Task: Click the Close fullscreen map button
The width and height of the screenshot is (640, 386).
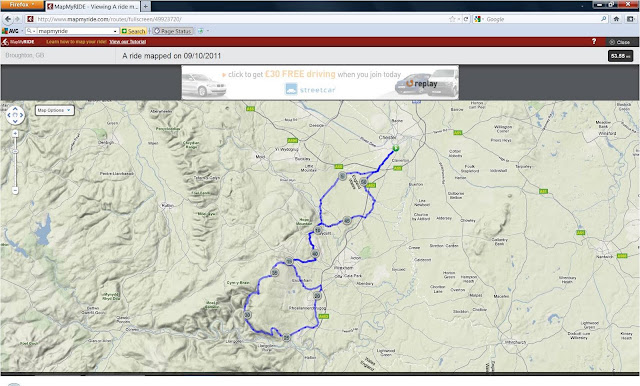Action: coord(620,42)
